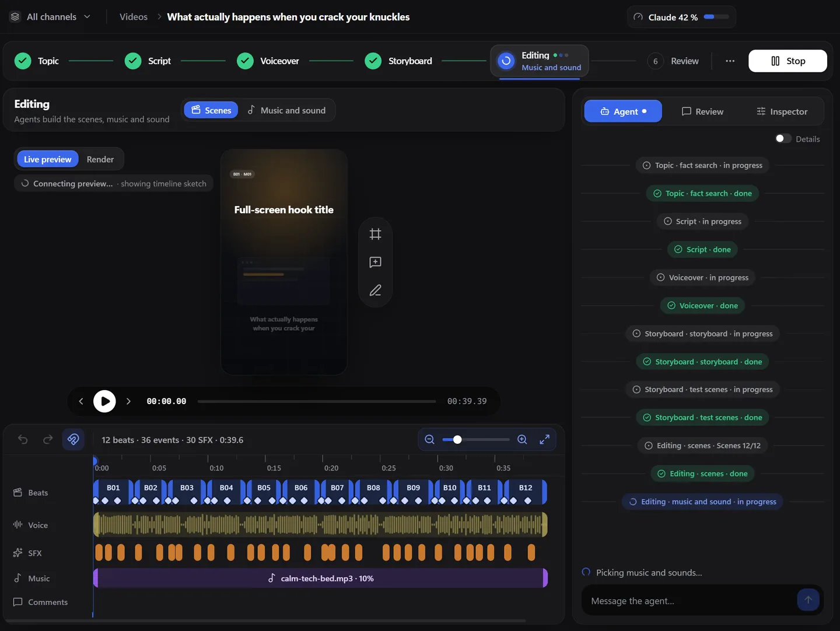Click the zoom out magnifier icon
Viewport: 840px width, 631px height.
pyautogui.click(x=429, y=440)
